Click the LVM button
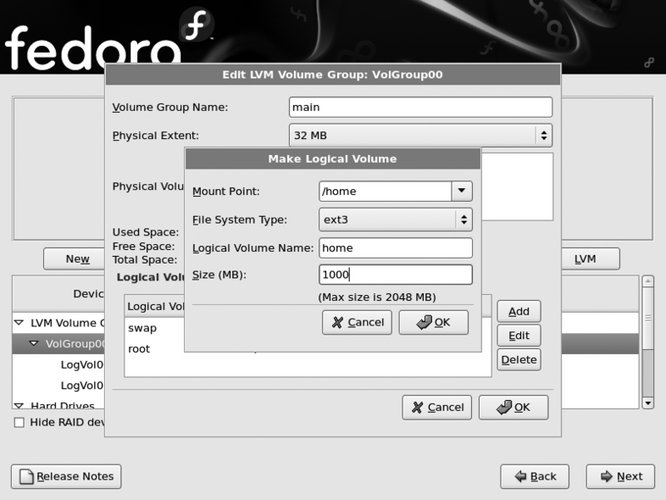Viewport: 666px width, 500px height. [585, 259]
